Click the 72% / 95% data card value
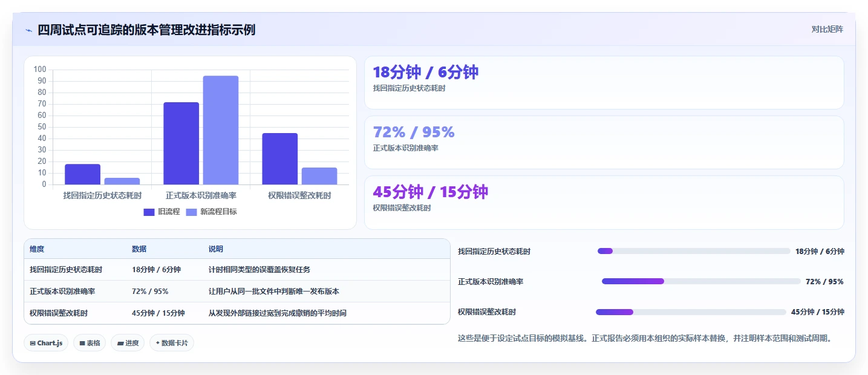 (414, 132)
